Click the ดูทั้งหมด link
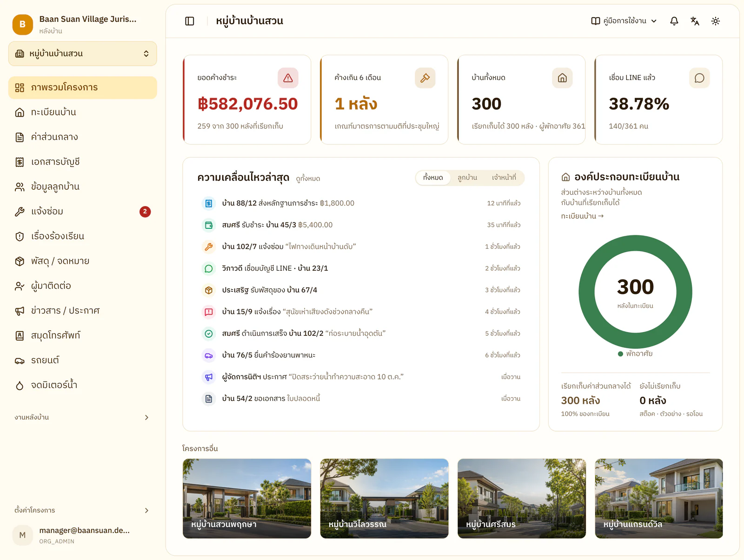744x560 pixels. coord(308,179)
